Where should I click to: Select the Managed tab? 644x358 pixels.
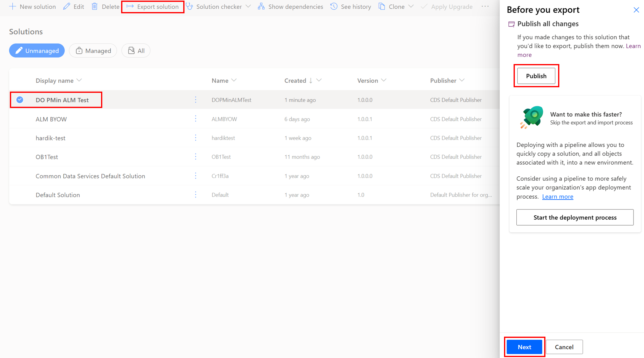click(93, 50)
